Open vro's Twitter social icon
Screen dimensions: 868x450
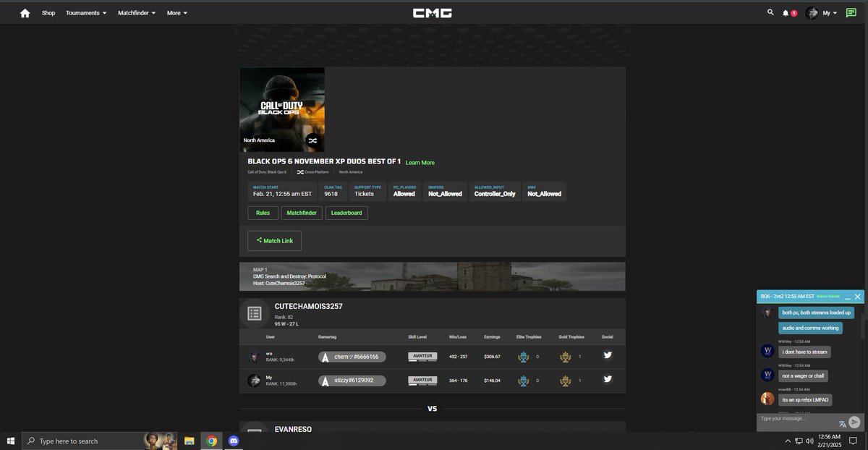click(608, 355)
